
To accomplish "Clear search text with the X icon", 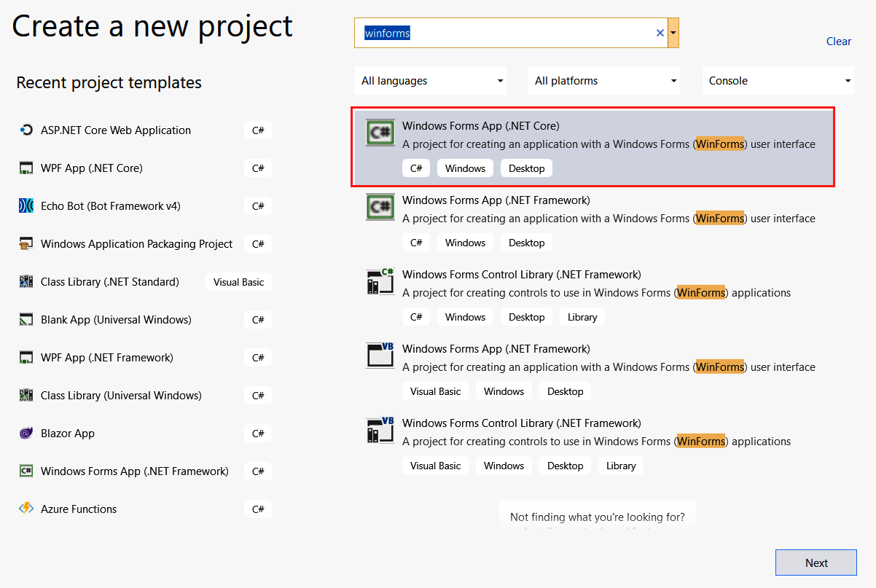I will [660, 33].
